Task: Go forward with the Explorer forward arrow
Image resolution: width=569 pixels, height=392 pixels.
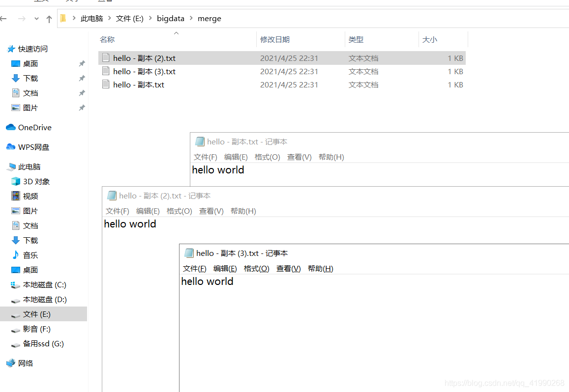Action: [22, 19]
